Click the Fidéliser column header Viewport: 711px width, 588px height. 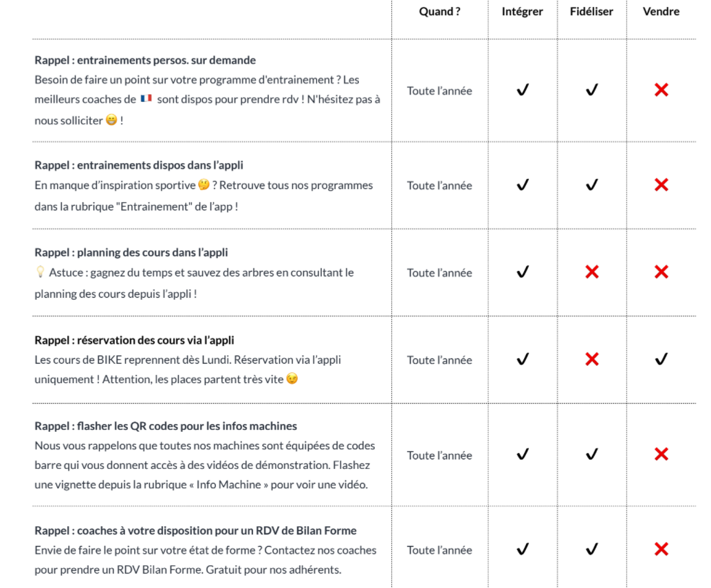(591, 11)
